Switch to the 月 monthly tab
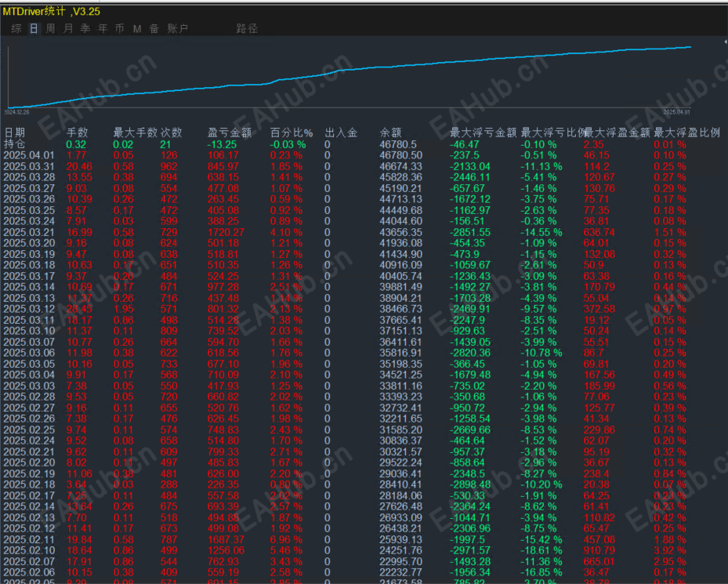This screenshot has height=584, width=728. (68, 29)
